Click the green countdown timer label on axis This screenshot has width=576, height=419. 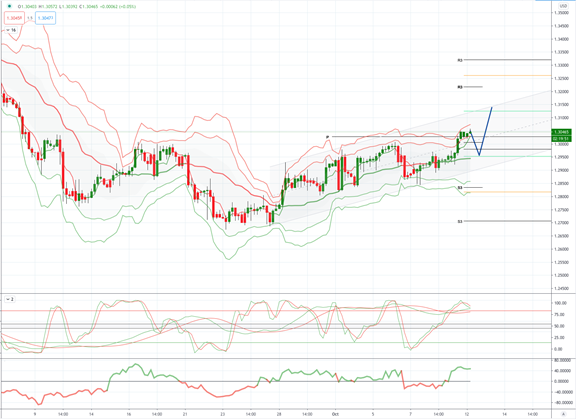click(x=562, y=138)
